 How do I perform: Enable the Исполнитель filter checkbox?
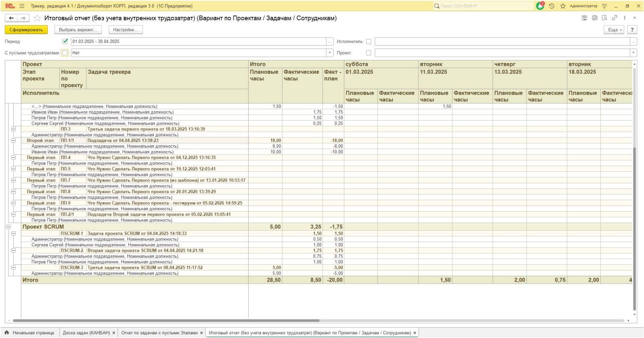click(x=369, y=42)
